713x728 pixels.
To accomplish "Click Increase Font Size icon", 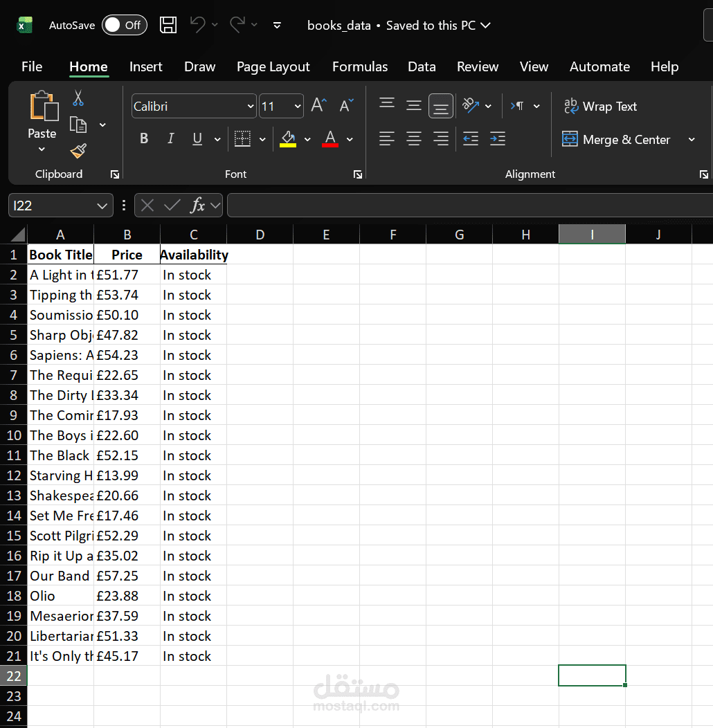I will (318, 105).
